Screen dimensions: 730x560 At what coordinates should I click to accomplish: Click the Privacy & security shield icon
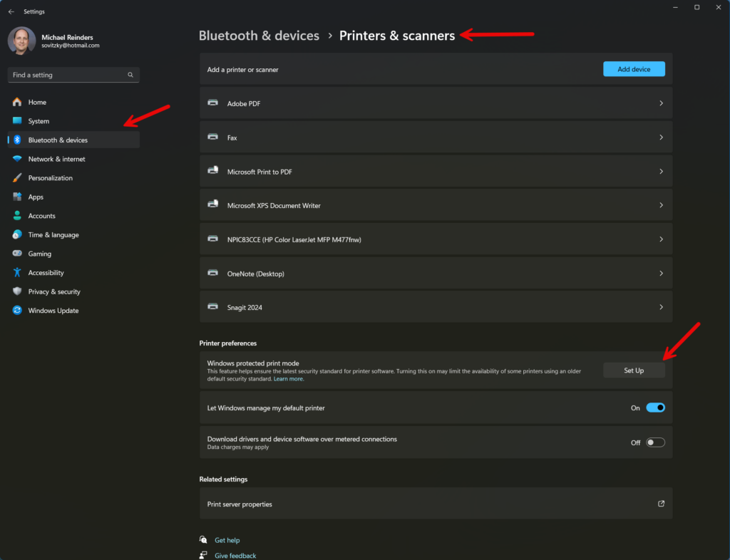(x=17, y=291)
